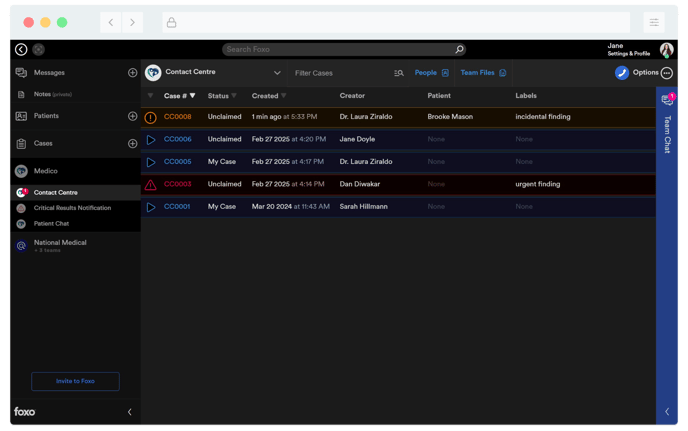
Task: Click patient Brooke Mason
Action: [x=450, y=117]
